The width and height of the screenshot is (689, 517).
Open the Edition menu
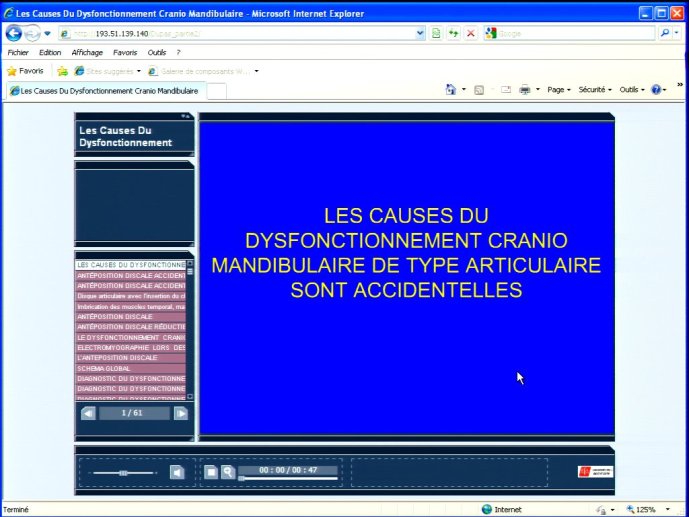pyautogui.click(x=50, y=53)
